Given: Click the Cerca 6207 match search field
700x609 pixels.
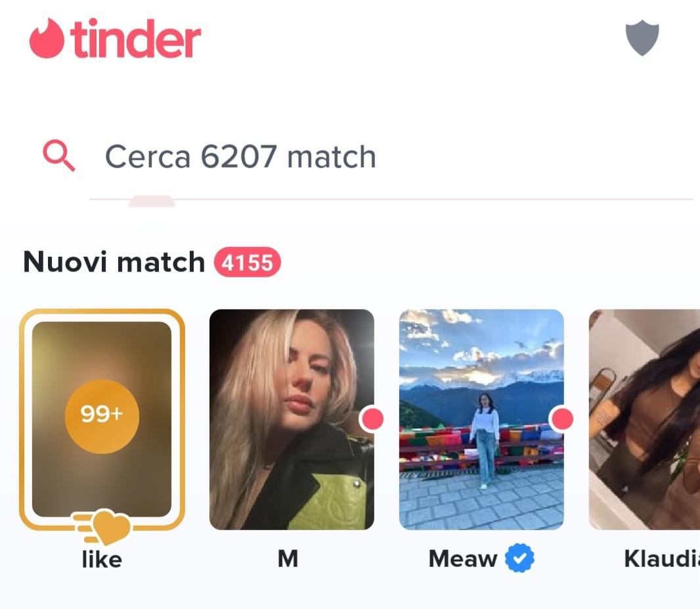Looking at the screenshot, I should tap(391, 157).
